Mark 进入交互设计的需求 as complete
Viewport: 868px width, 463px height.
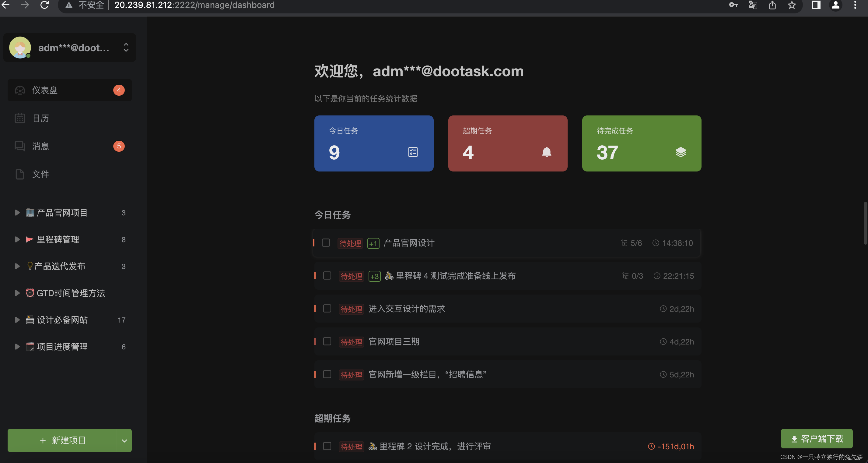point(327,309)
